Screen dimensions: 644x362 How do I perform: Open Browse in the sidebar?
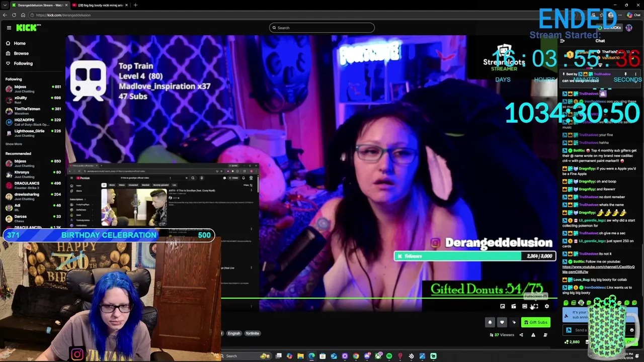[x=21, y=53]
